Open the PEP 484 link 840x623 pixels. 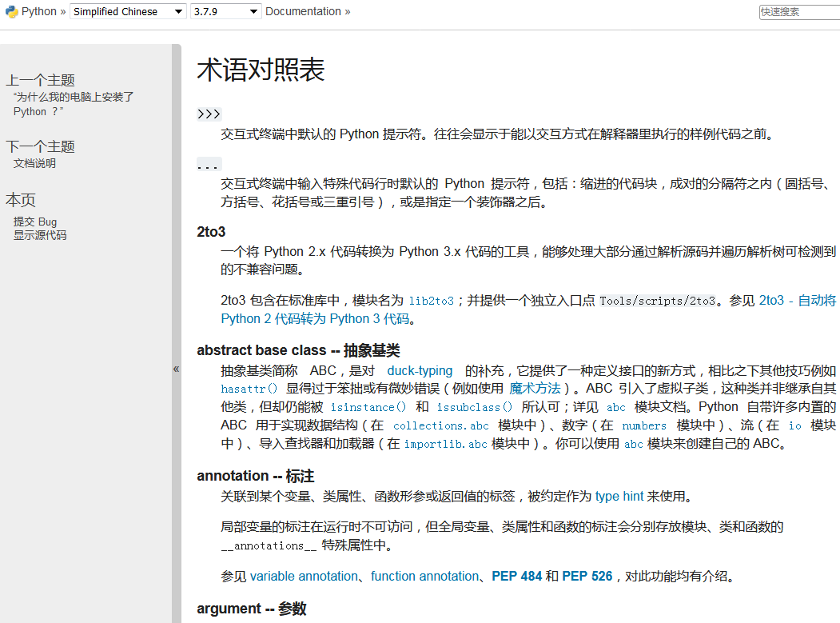(x=517, y=577)
